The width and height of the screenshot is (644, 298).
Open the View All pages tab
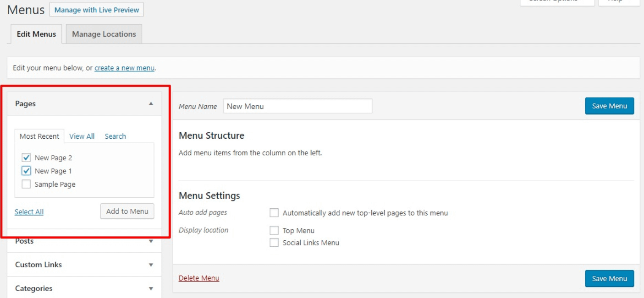(82, 136)
